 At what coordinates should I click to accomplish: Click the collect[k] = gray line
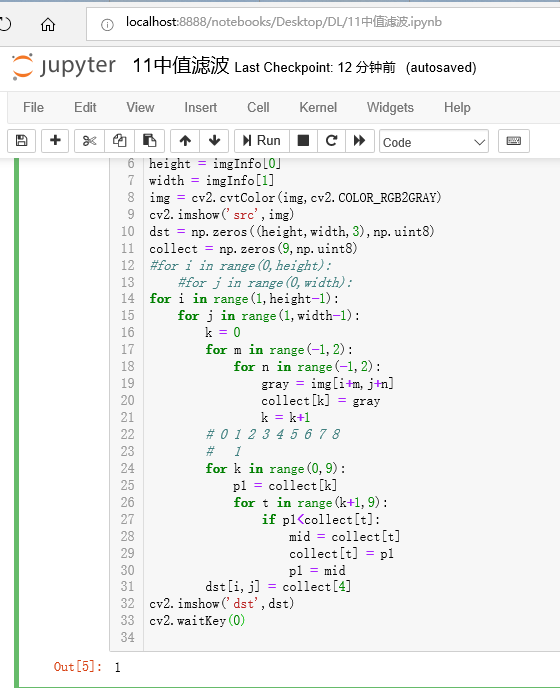(321, 401)
